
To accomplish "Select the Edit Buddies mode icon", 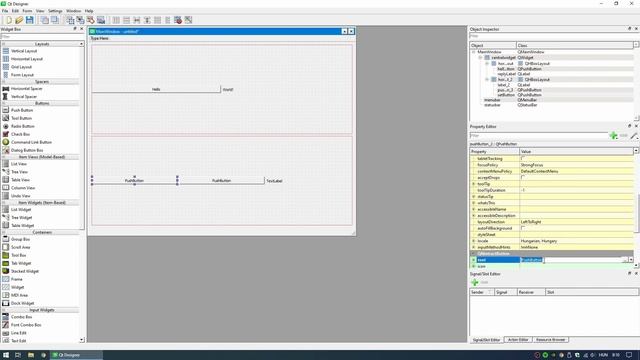I will (x=91, y=20).
